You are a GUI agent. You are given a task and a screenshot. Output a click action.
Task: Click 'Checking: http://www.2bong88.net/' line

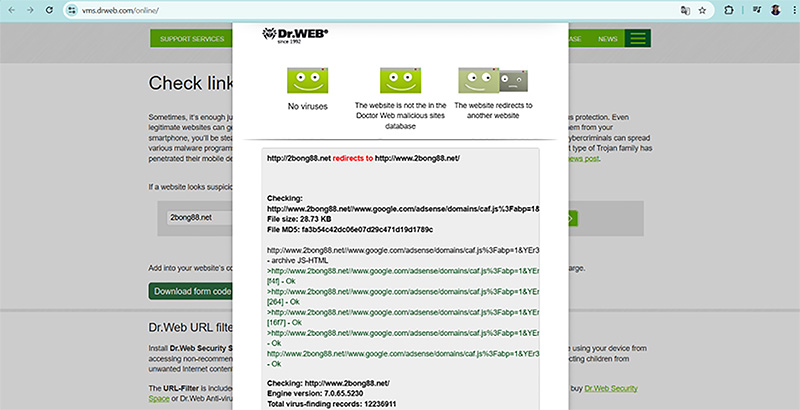click(x=328, y=383)
